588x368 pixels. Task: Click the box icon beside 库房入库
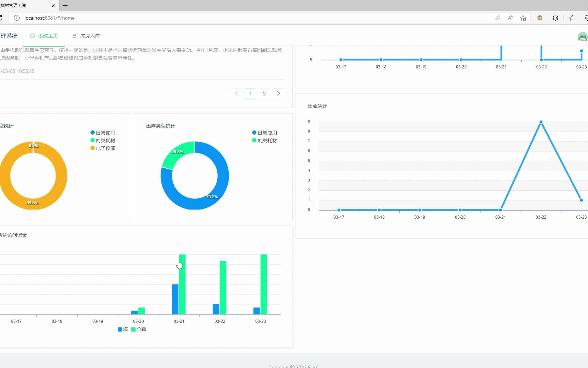[74, 36]
